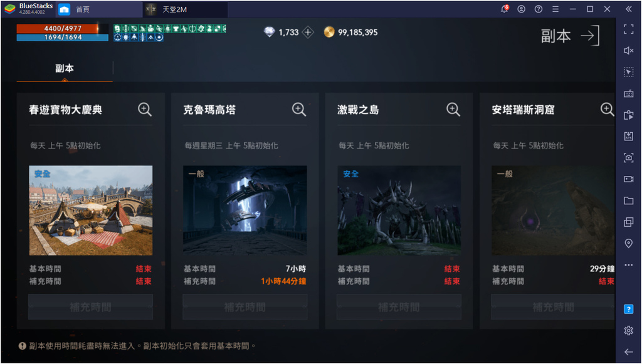This screenshot has height=364, width=642.
Task: Select the 副本 tab in the game
Action: pos(65,68)
